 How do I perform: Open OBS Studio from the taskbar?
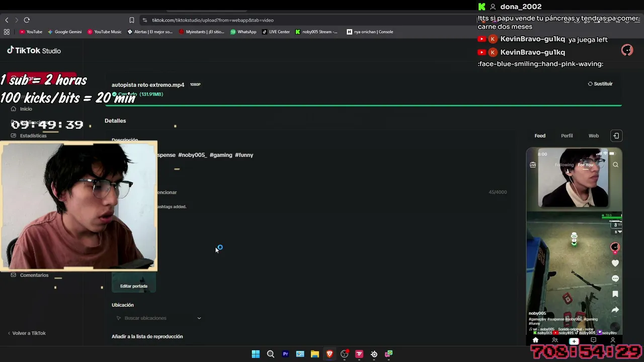tap(345, 354)
